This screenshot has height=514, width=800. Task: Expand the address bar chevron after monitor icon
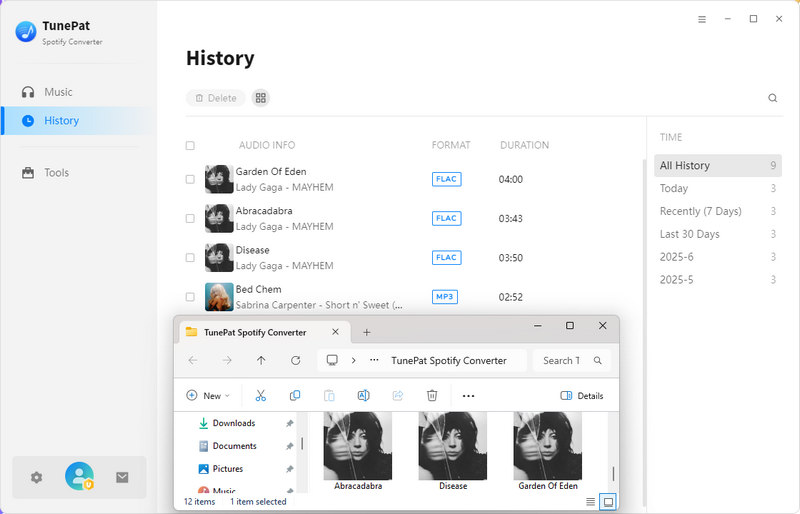(354, 360)
